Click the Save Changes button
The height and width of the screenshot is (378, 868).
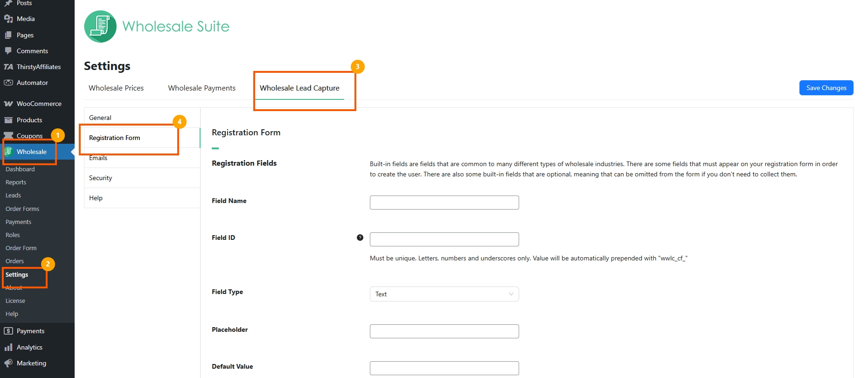(826, 88)
